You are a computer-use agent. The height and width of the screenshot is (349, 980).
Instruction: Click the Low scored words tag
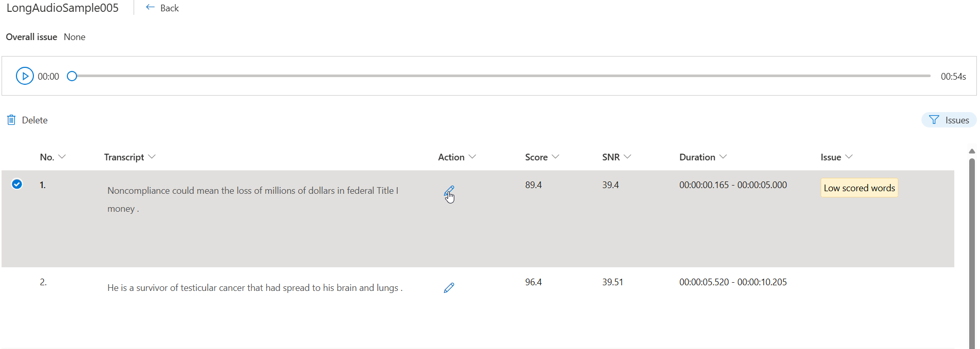point(859,188)
